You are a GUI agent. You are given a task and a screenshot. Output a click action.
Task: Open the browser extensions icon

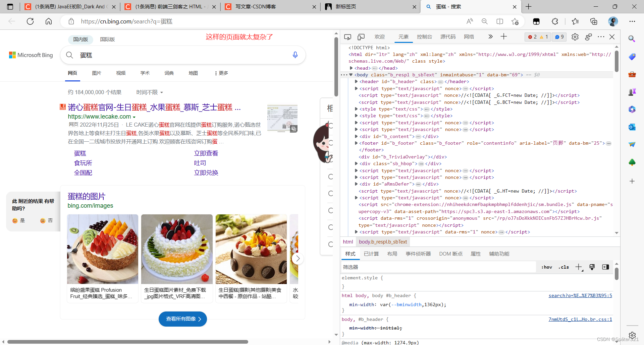(x=555, y=21)
